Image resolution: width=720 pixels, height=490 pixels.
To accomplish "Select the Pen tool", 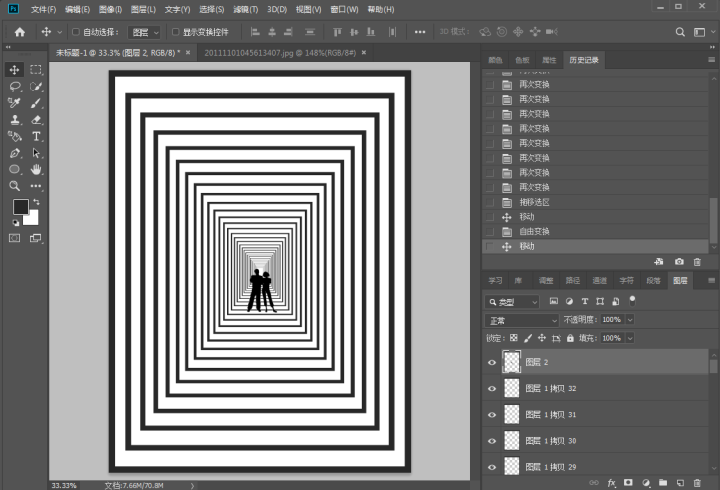I will (x=15, y=153).
